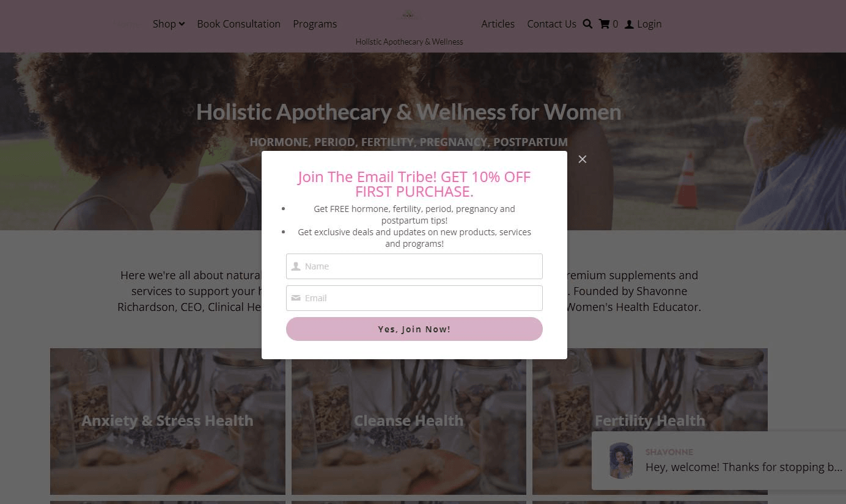Click the search magnifier icon
This screenshot has width=846, height=504.
pos(587,24)
